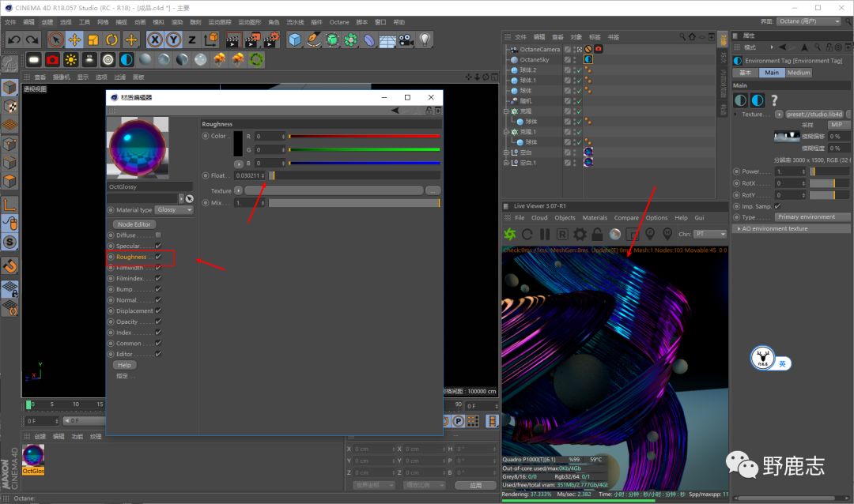
Task: Toggle the Specular channel checkbox
Action: tap(158, 246)
